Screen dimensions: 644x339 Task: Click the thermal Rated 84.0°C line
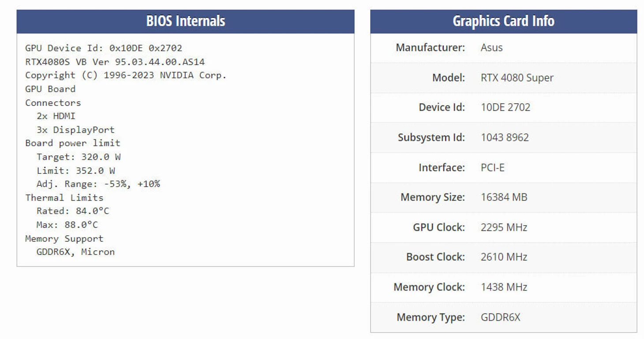coord(73,211)
